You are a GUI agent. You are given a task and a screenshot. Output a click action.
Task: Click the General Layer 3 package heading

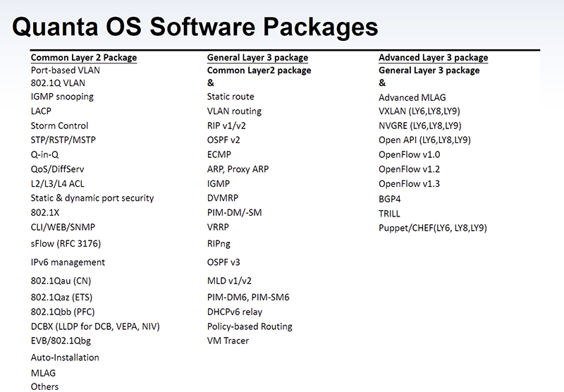point(257,58)
